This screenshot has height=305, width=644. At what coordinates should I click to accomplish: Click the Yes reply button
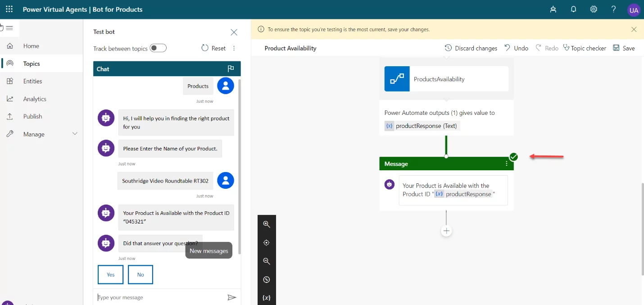point(110,274)
